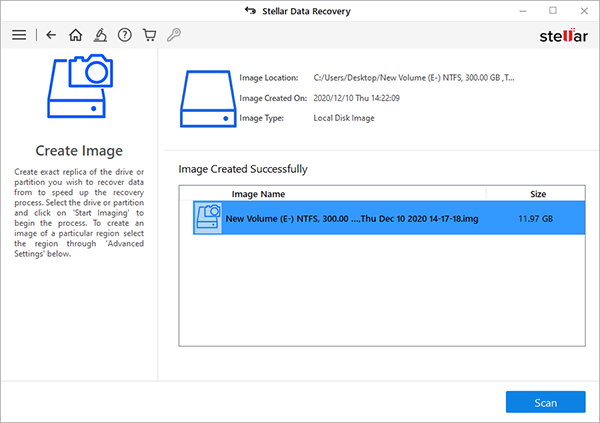Return to the Home screen icon
600x423 pixels.
[x=75, y=35]
